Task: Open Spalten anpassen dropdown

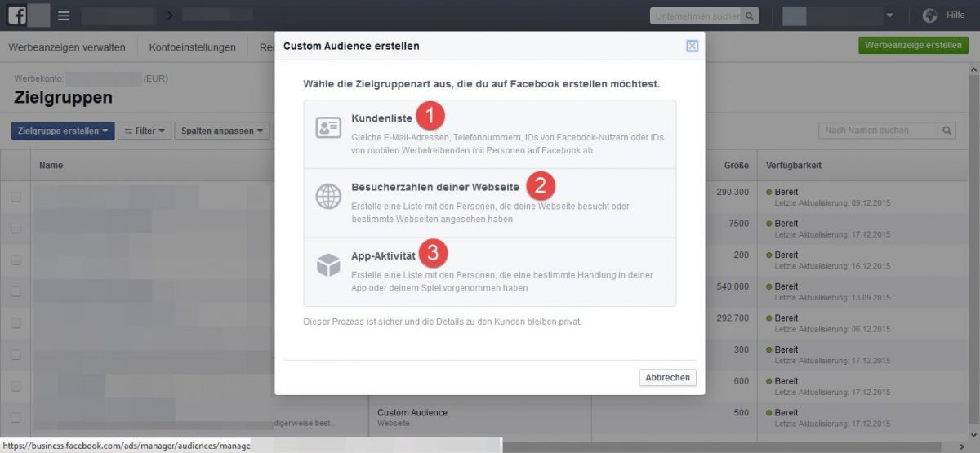Action: point(222,131)
